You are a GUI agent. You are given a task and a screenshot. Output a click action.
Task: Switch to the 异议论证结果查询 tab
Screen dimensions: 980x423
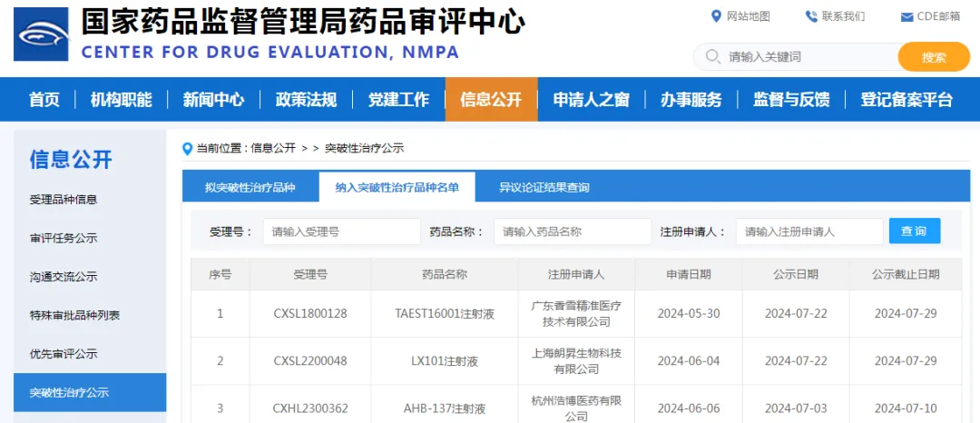point(544,188)
